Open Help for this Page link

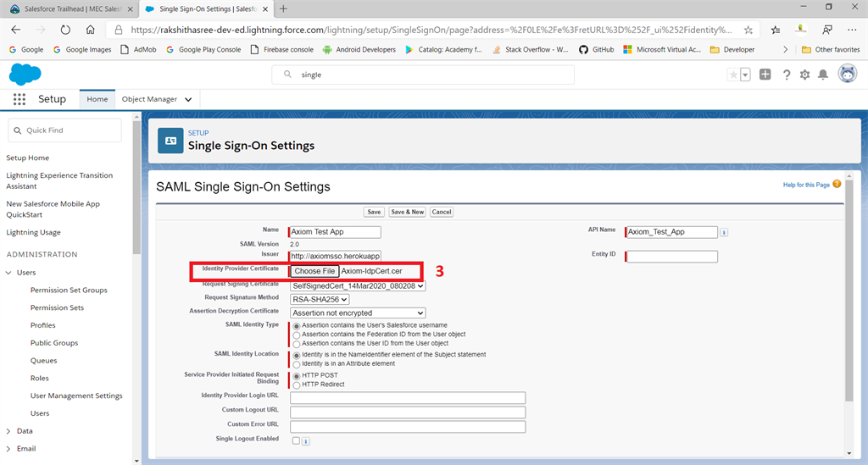click(x=806, y=185)
